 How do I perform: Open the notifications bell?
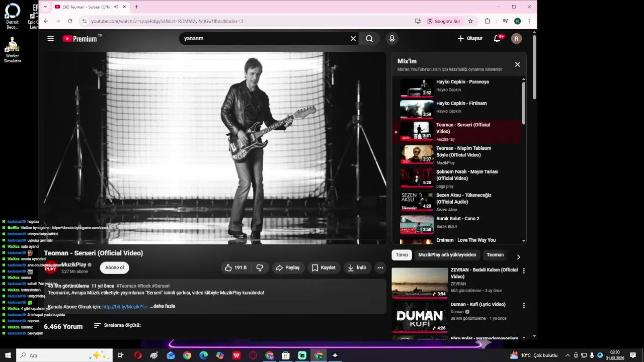pyautogui.click(x=498, y=39)
